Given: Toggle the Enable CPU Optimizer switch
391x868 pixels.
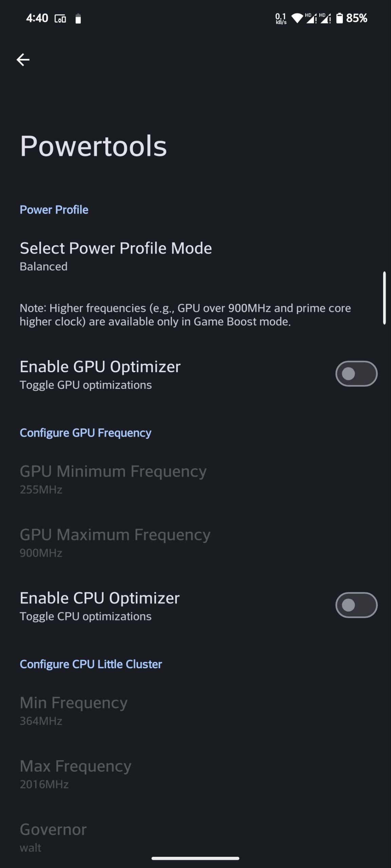Looking at the screenshot, I should [x=356, y=605].
